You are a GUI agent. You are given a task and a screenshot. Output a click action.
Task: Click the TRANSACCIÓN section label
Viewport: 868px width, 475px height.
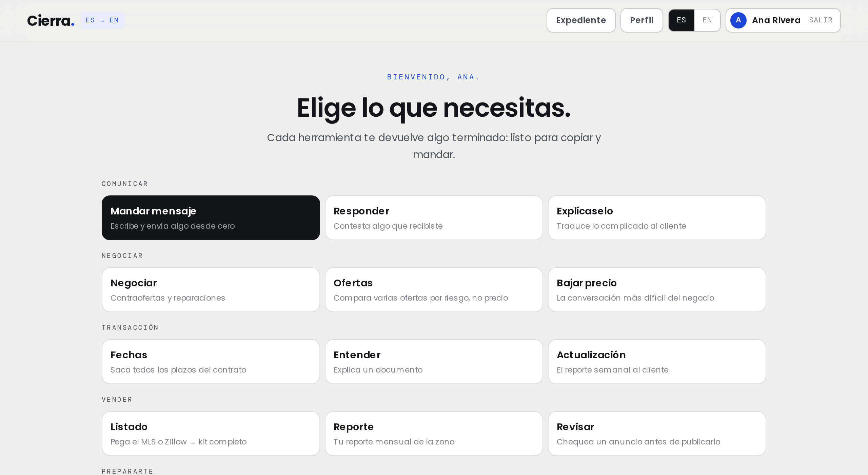[x=130, y=328]
